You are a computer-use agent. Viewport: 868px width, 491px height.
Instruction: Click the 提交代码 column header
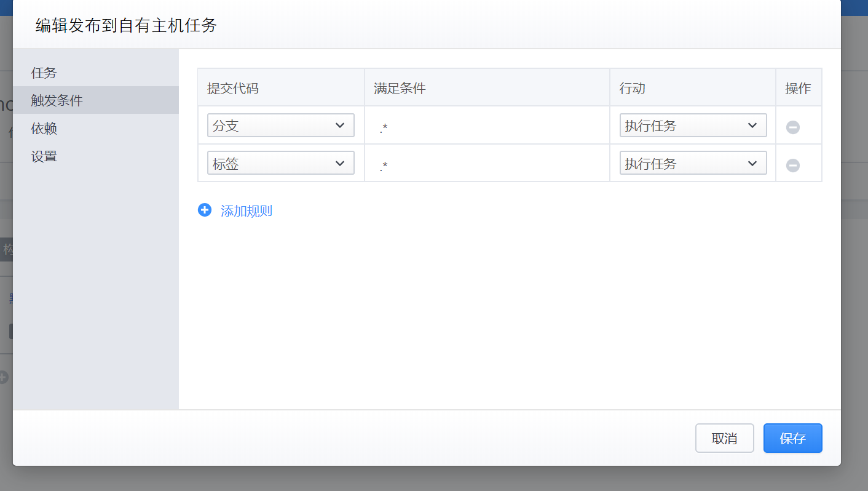[x=233, y=88]
